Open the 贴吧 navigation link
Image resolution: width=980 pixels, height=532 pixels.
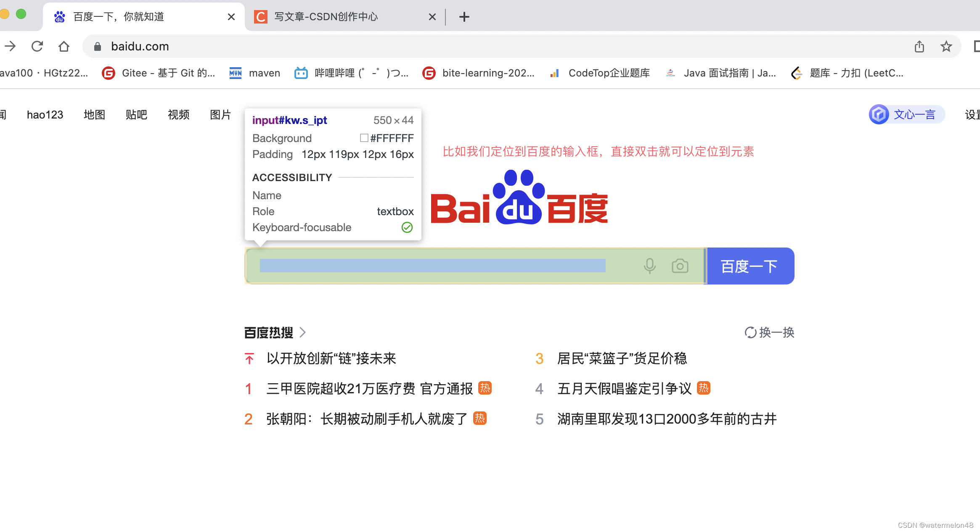point(136,115)
